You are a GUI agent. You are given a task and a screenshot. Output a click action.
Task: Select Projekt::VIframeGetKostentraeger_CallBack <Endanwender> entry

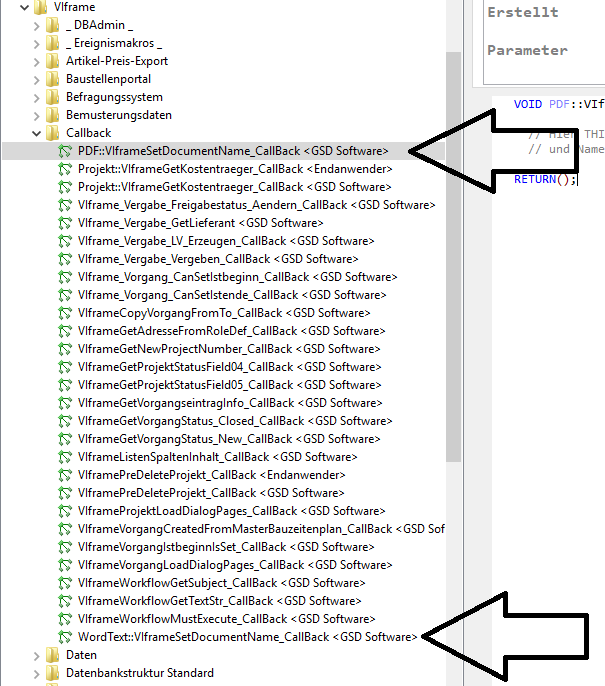[x=235, y=169]
